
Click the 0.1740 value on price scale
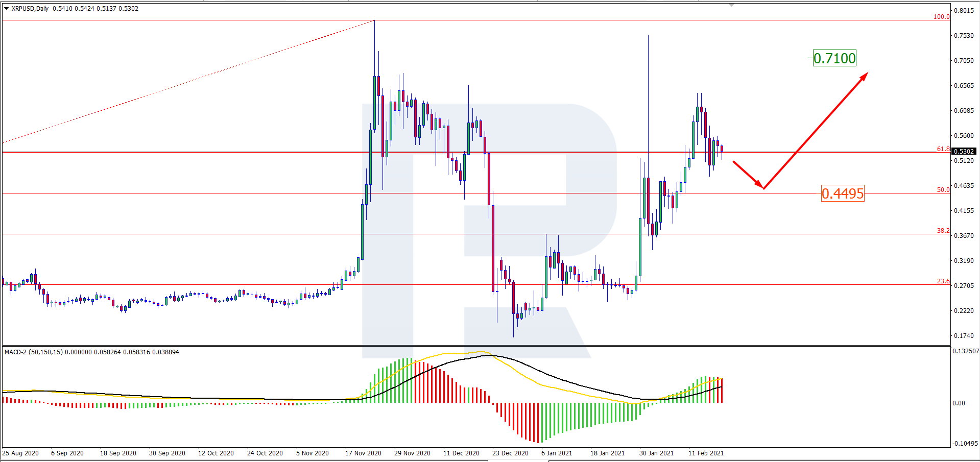point(964,336)
